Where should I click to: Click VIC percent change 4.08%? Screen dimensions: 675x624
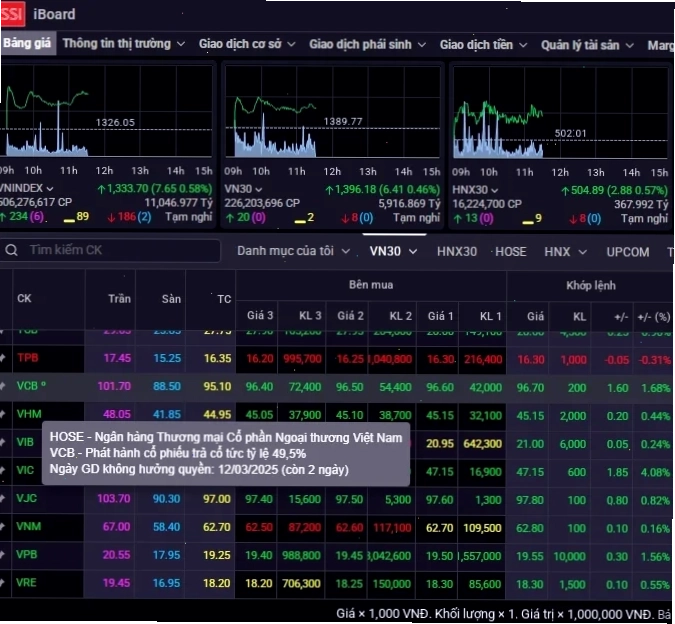tap(655, 472)
